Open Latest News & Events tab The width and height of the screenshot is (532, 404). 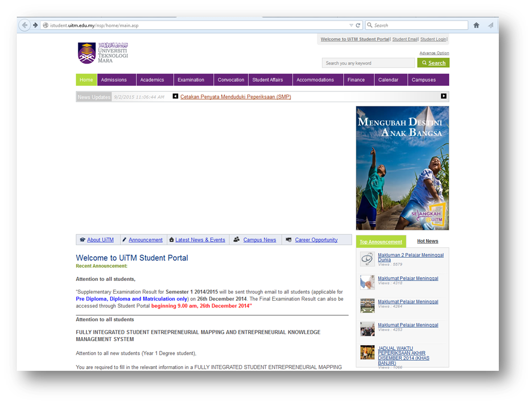(x=200, y=240)
